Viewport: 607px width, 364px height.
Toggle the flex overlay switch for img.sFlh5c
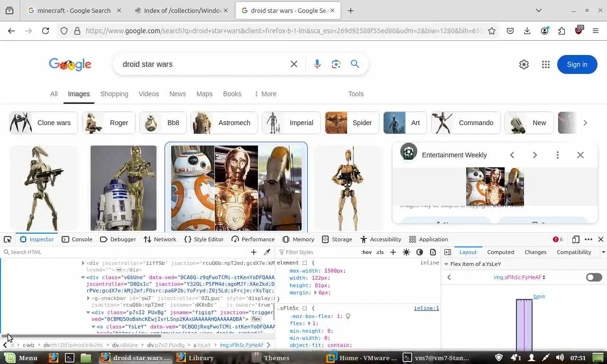click(594, 277)
